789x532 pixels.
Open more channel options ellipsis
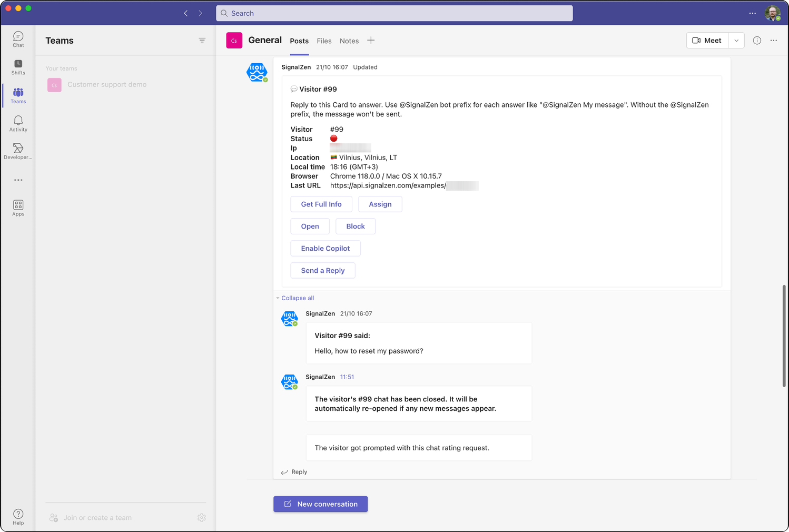click(x=774, y=41)
